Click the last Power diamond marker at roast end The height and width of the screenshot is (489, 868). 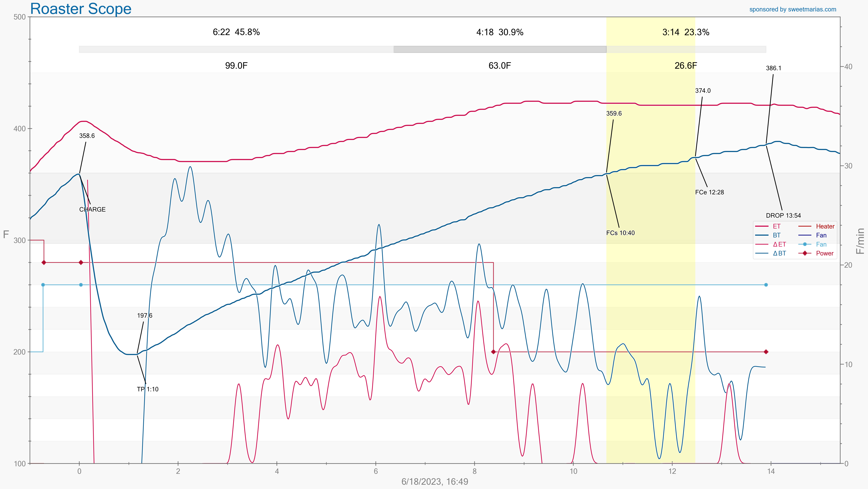click(766, 352)
